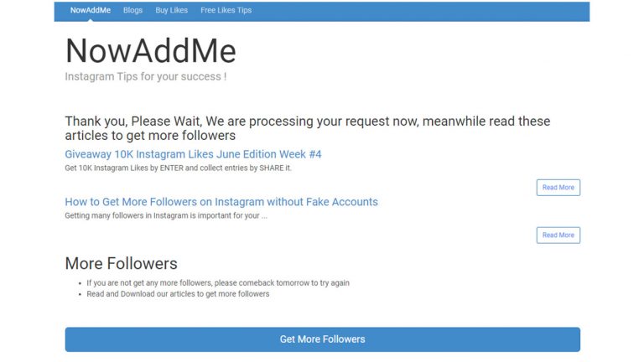Image resolution: width=644 pixels, height=362 pixels.
Task: Click the Get More Followers button
Action: pos(322,339)
